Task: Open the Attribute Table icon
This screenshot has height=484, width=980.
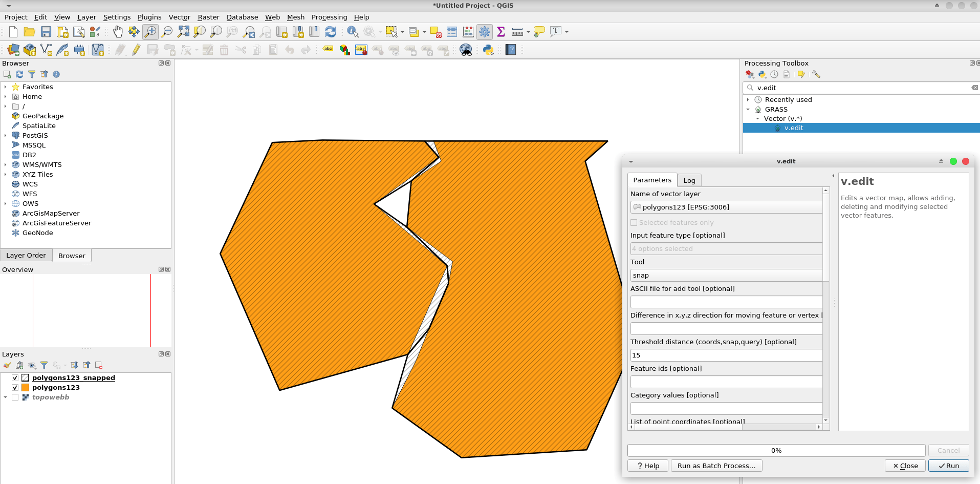Action: click(452, 32)
